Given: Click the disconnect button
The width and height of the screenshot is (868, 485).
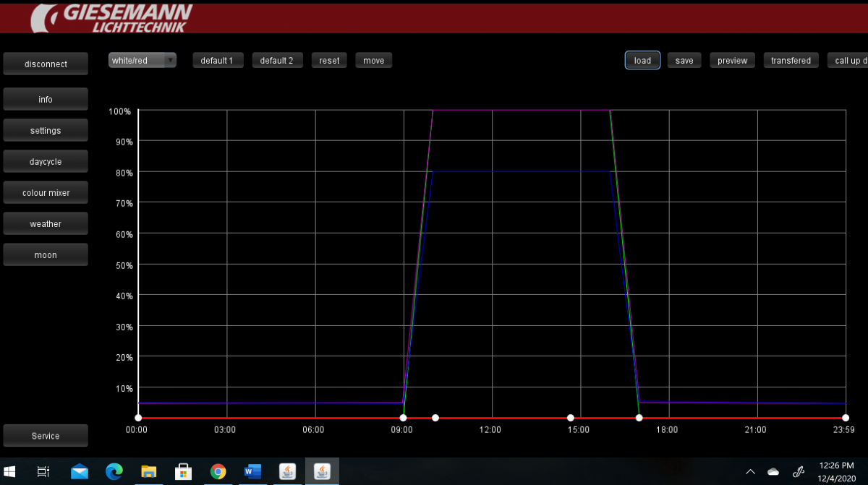Looking at the screenshot, I should pos(46,64).
